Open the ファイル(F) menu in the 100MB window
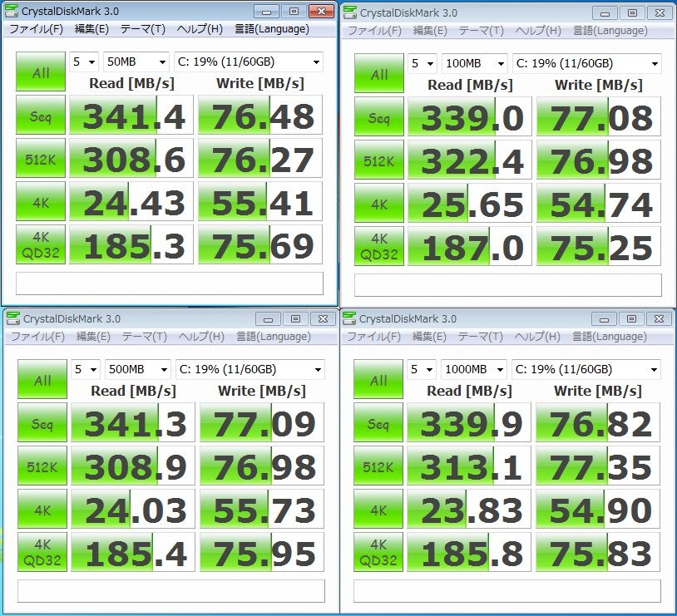677x616 pixels. [x=375, y=31]
